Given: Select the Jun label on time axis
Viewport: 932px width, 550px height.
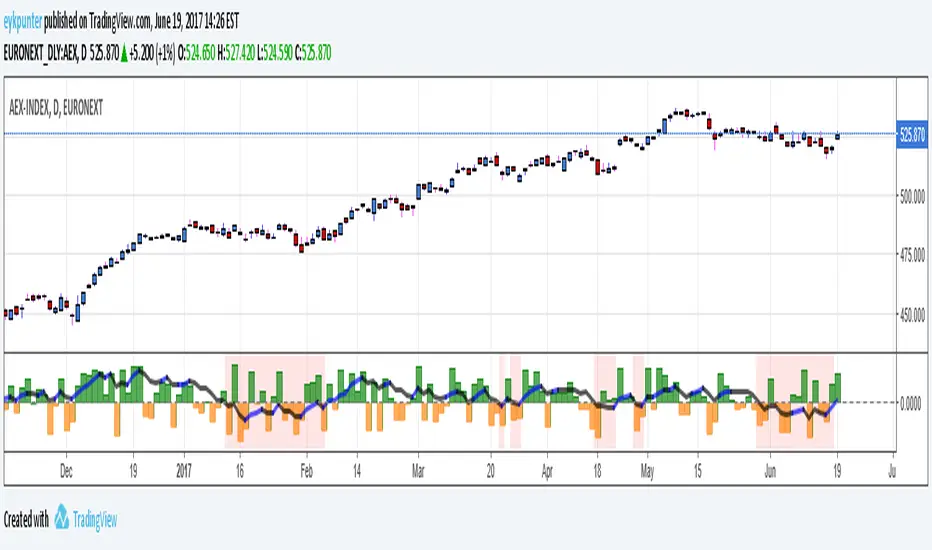Looking at the screenshot, I should (x=768, y=467).
